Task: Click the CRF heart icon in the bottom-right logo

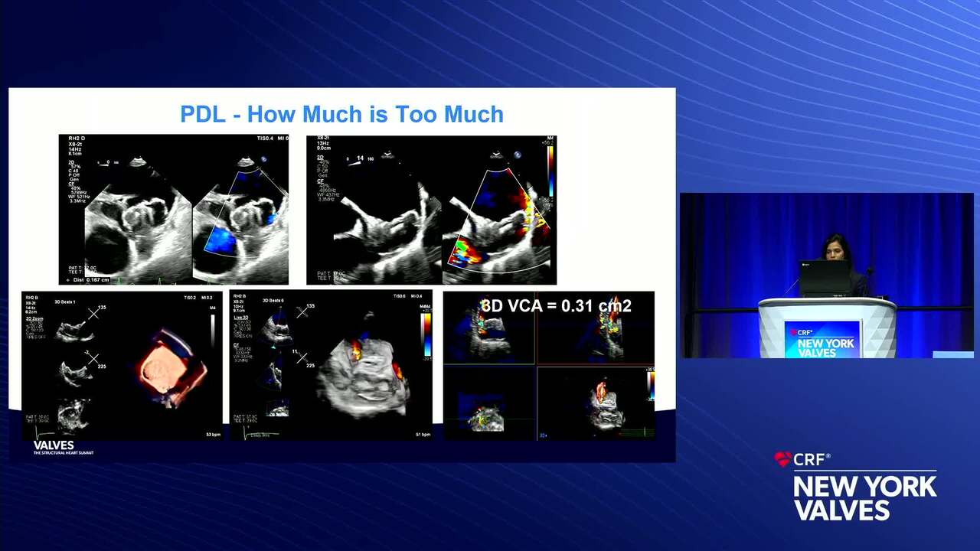Action: [x=782, y=459]
